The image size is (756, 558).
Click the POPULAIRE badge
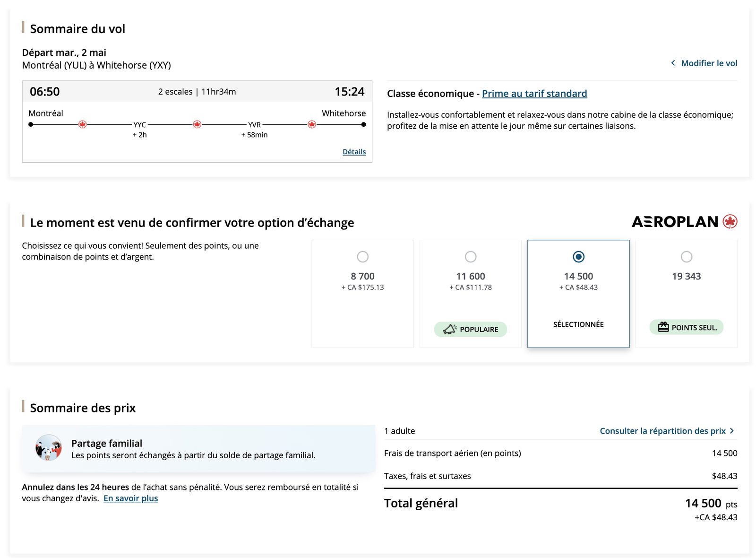click(471, 329)
